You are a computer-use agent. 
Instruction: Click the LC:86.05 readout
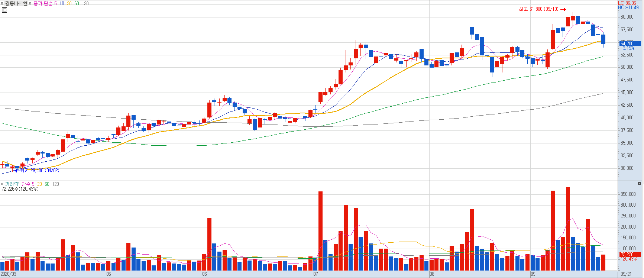click(627, 3)
